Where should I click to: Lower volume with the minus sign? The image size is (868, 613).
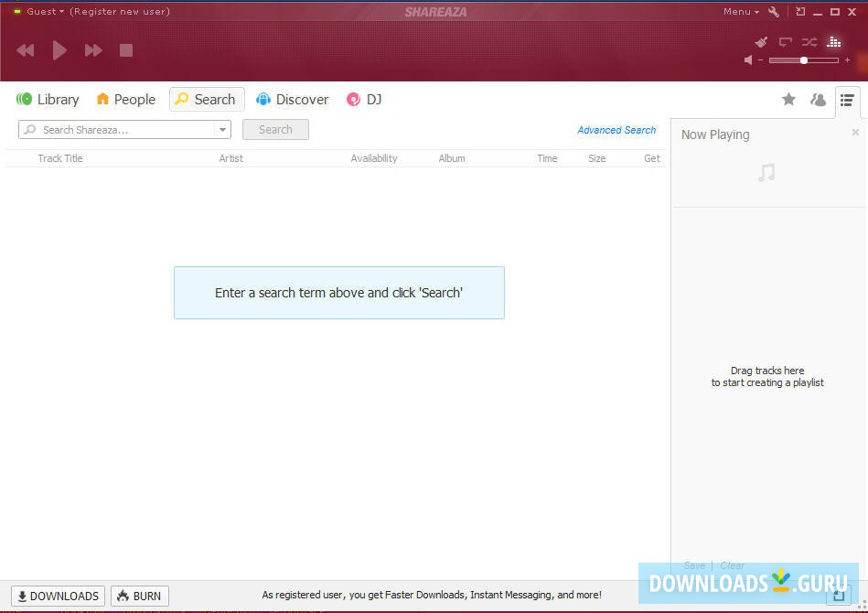click(x=761, y=59)
